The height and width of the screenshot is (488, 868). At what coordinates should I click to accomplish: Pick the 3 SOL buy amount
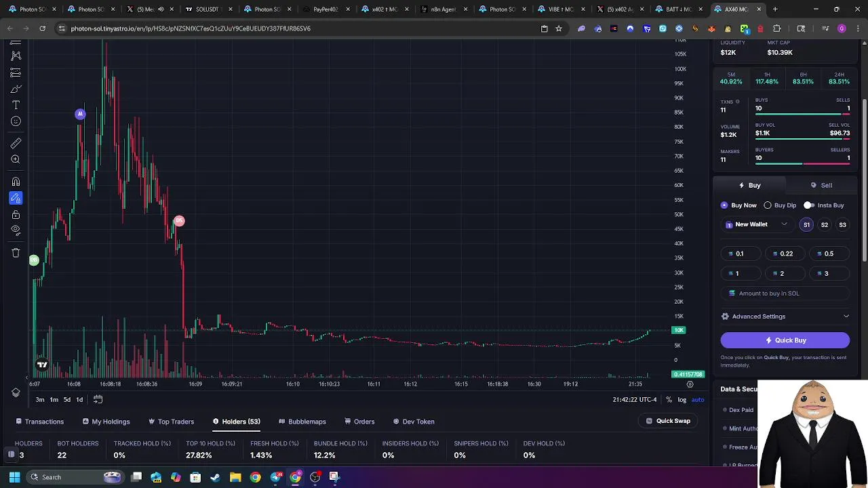pyautogui.click(x=828, y=274)
